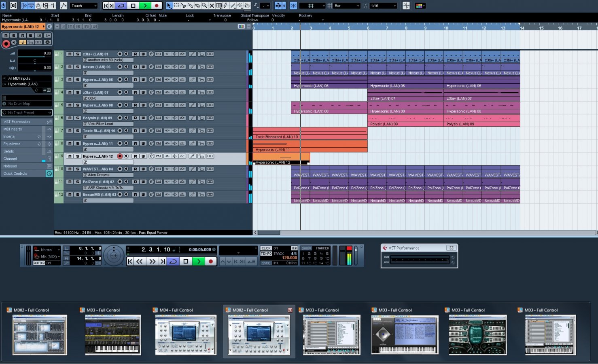Open the All MIDI Inputs routing dropdown
Viewport: 598px width, 364px height.
click(27, 78)
